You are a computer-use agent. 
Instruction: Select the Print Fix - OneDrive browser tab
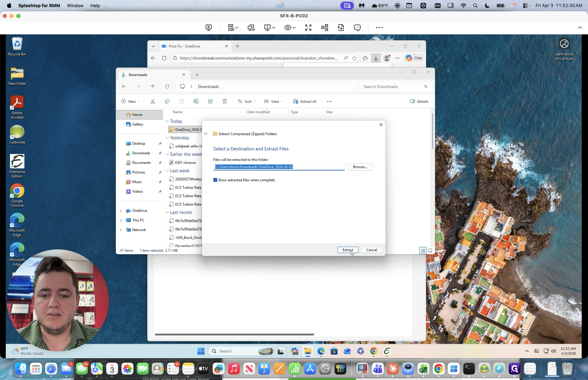190,46
